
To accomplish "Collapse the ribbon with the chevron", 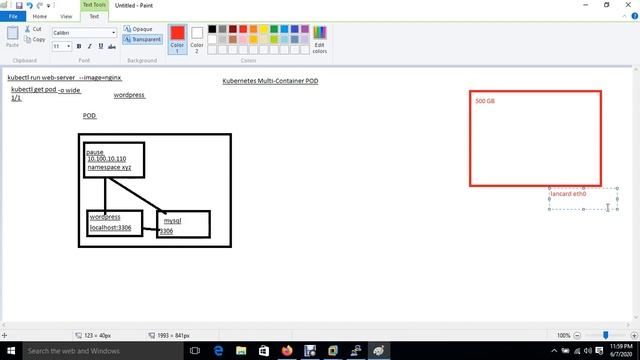I will pos(624,16).
